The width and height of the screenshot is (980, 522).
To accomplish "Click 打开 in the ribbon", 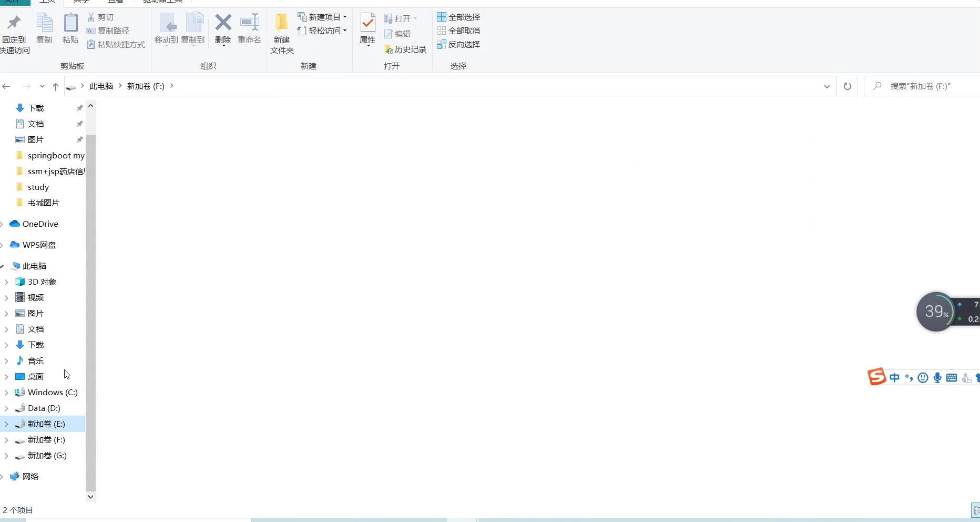I will (401, 19).
